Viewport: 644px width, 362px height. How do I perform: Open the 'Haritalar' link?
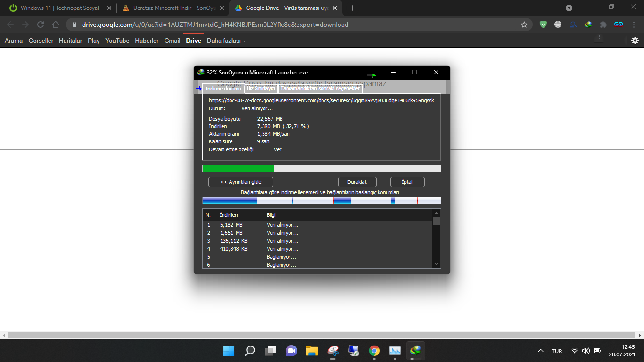71,41
